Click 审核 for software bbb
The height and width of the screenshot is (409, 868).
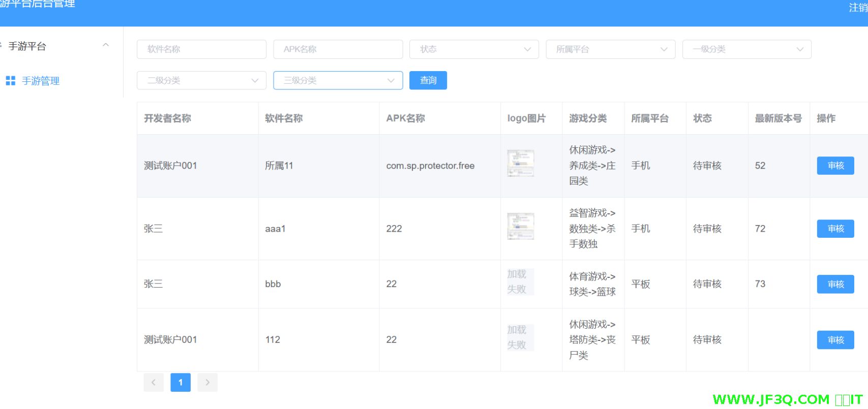tap(835, 284)
